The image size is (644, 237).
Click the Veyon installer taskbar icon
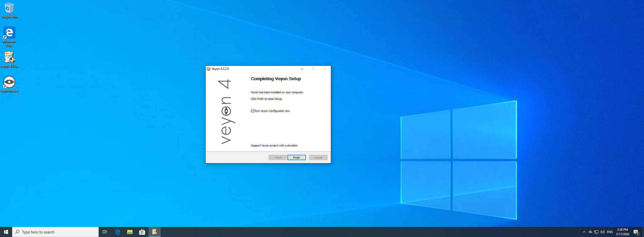pyautogui.click(x=155, y=232)
